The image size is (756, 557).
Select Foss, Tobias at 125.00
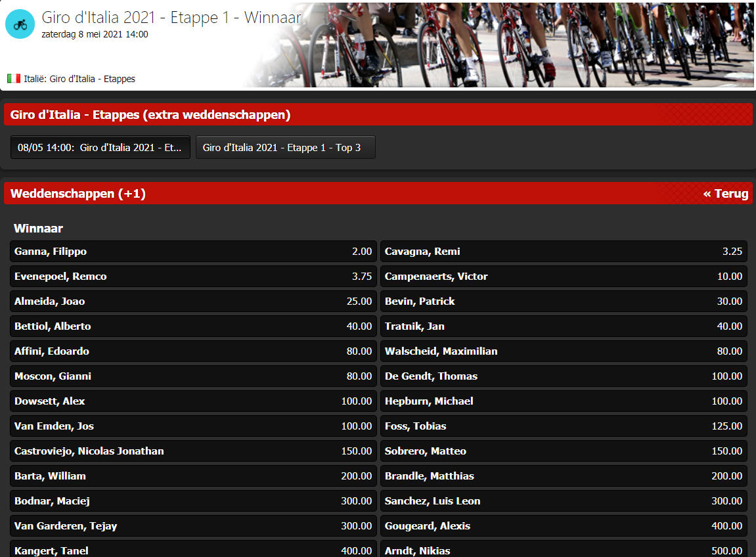pyautogui.click(x=564, y=426)
